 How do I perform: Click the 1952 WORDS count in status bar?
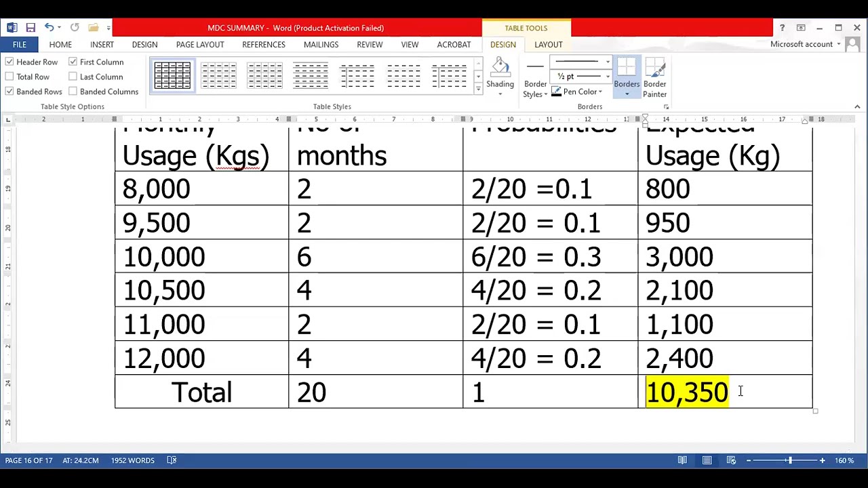(133, 460)
